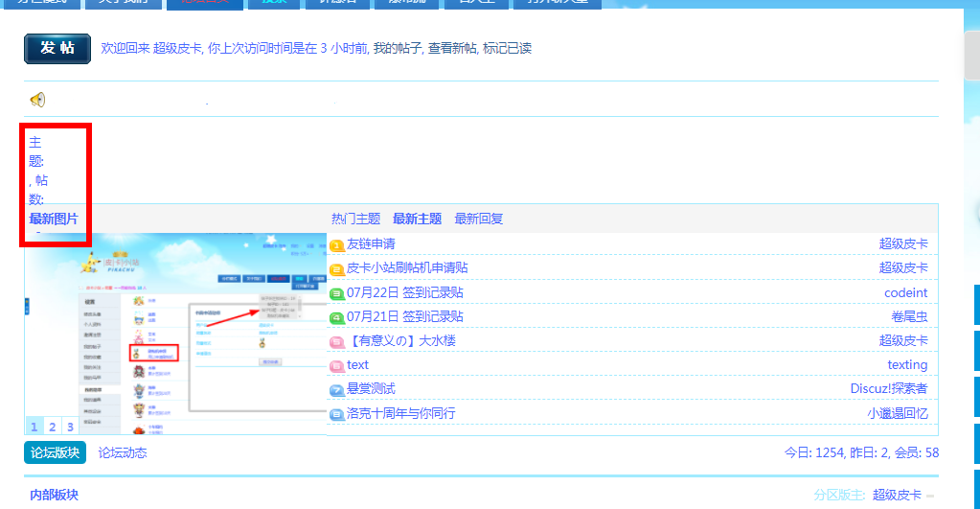The height and width of the screenshot is (509, 980).
Task: Select the 论坛版块 tab
Action: click(x=55, y=452)
